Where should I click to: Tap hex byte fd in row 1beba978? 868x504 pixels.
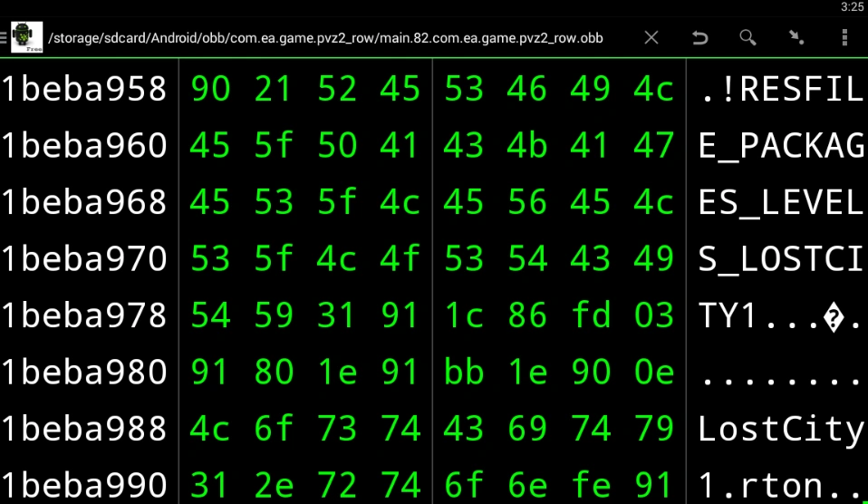click(590, 315)
